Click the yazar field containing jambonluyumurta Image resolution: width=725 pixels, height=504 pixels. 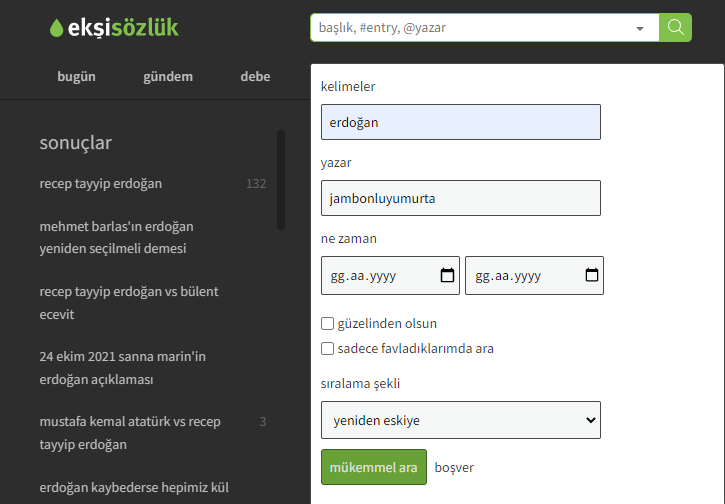pyautogui.click(x=461, y=198)
